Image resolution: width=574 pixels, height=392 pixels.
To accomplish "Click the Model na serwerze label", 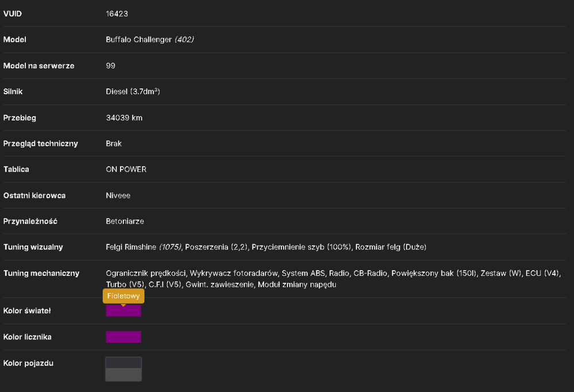I will (39, 66).
